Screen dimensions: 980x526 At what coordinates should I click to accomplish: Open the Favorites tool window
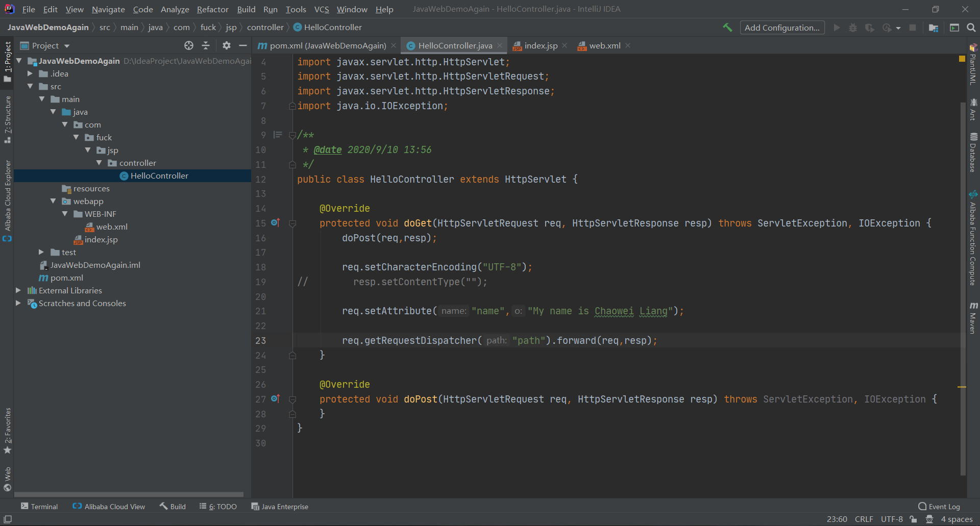(x=7, y=431)
